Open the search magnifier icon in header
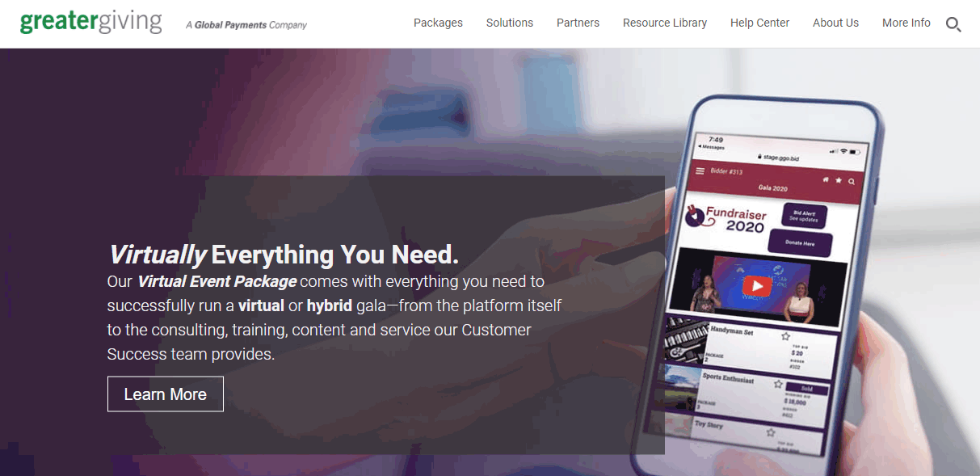This screenshot has width=980, height=476. (953, 25)
